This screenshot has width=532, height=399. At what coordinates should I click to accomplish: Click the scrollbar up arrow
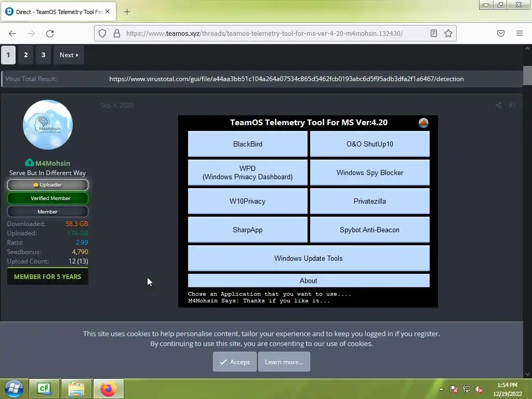(527, 48)
